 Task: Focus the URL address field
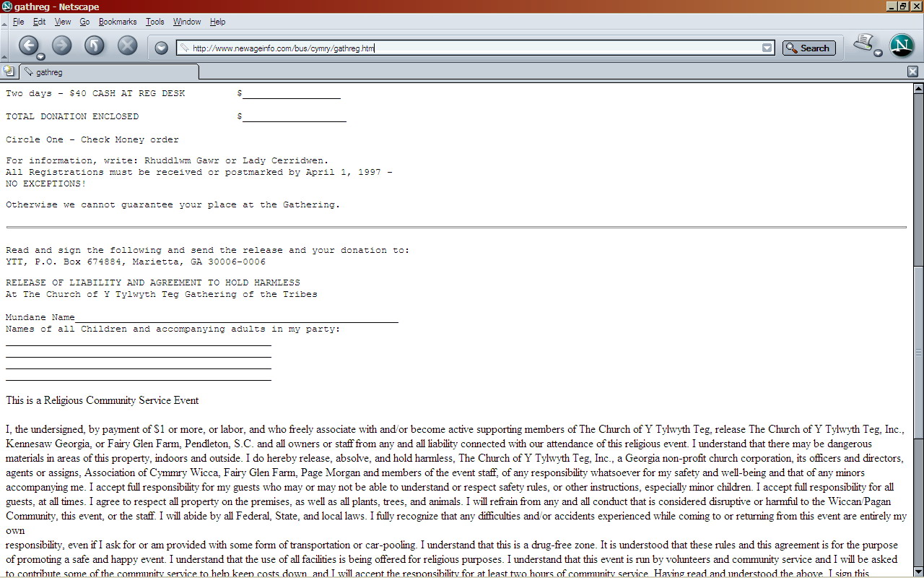pyautogui.click(x=476, y=48)
